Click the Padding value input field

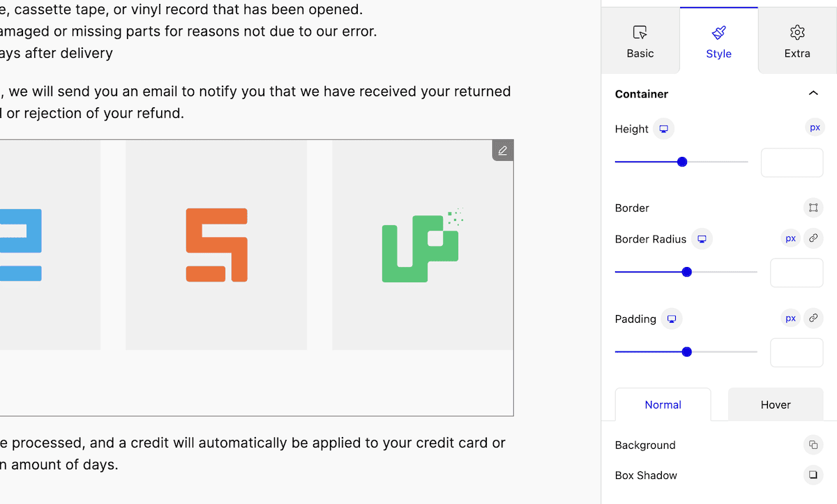(x=797, y=353)
